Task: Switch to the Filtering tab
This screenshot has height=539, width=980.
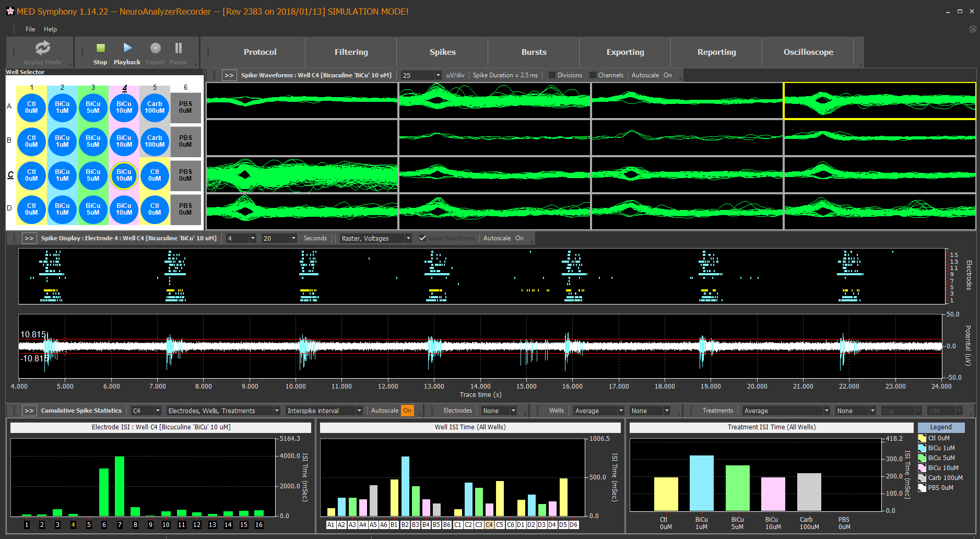Action: pyautogui.click(x=351, y=52)
